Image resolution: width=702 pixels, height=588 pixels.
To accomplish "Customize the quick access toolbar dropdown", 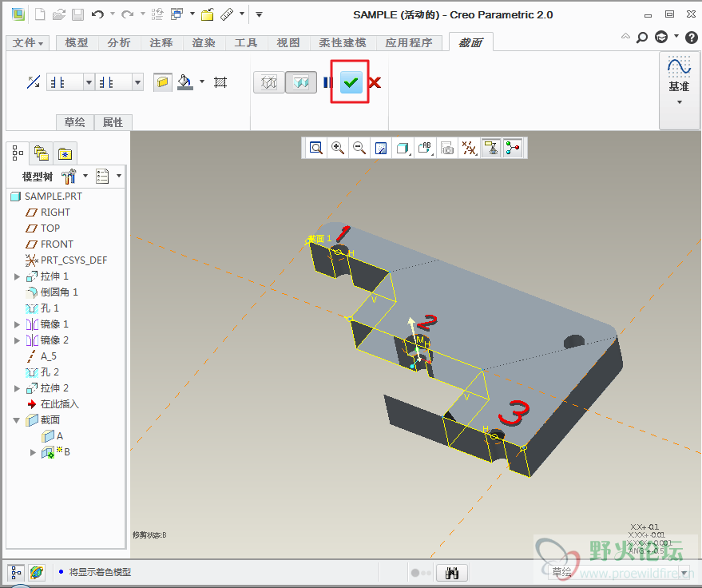I will point(259,14).
